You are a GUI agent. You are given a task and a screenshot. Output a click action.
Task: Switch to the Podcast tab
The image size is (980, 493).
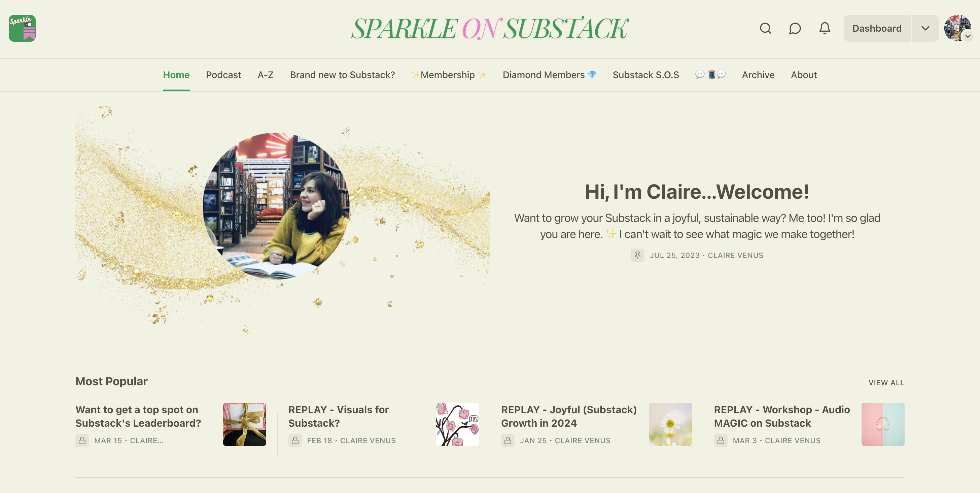click(223, 75)
